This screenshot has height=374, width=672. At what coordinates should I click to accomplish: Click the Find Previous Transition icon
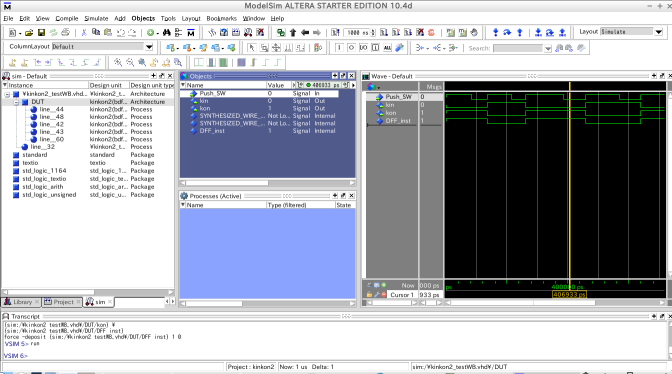(x=37, y=63)
